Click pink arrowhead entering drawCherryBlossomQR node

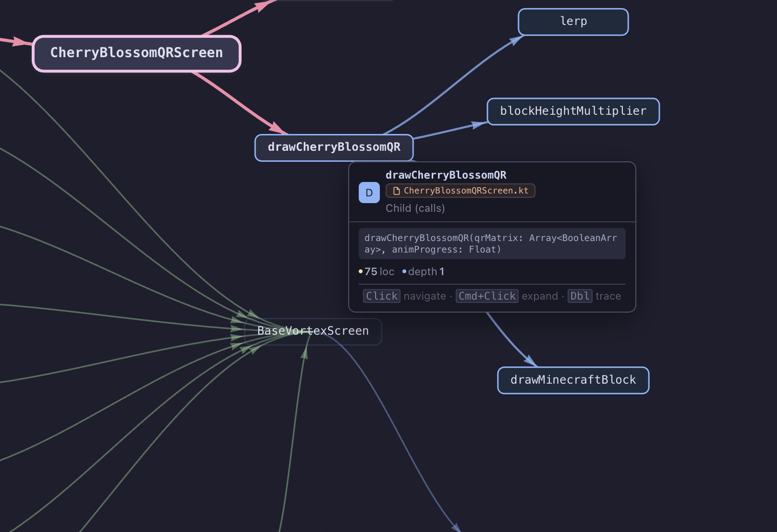point(277,128)
